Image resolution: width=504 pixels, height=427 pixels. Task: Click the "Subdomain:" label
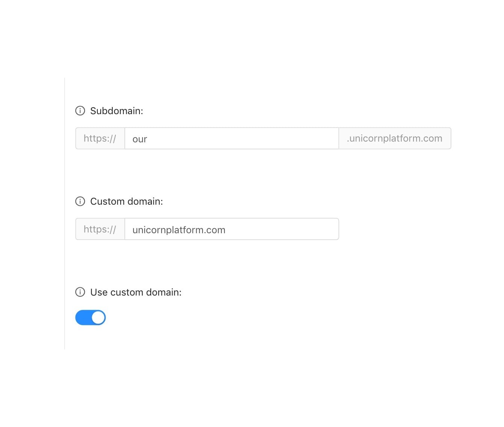(x=117, y=111)
